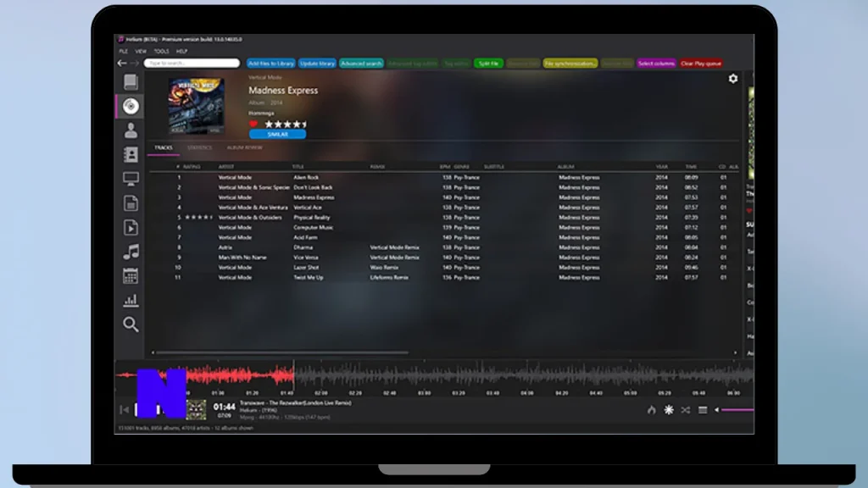Open the library book view in sidebar

point(131,82)
